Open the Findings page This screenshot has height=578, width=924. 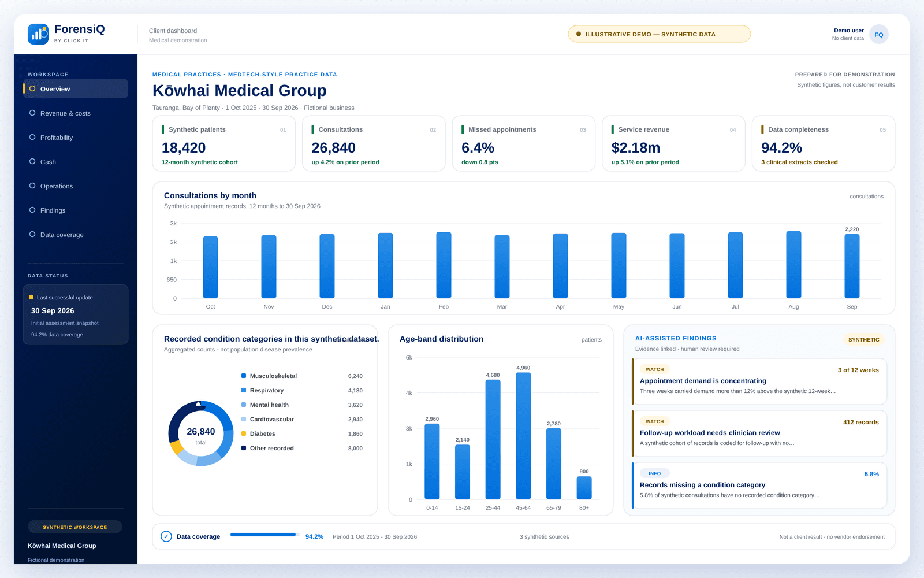point(76,210)
